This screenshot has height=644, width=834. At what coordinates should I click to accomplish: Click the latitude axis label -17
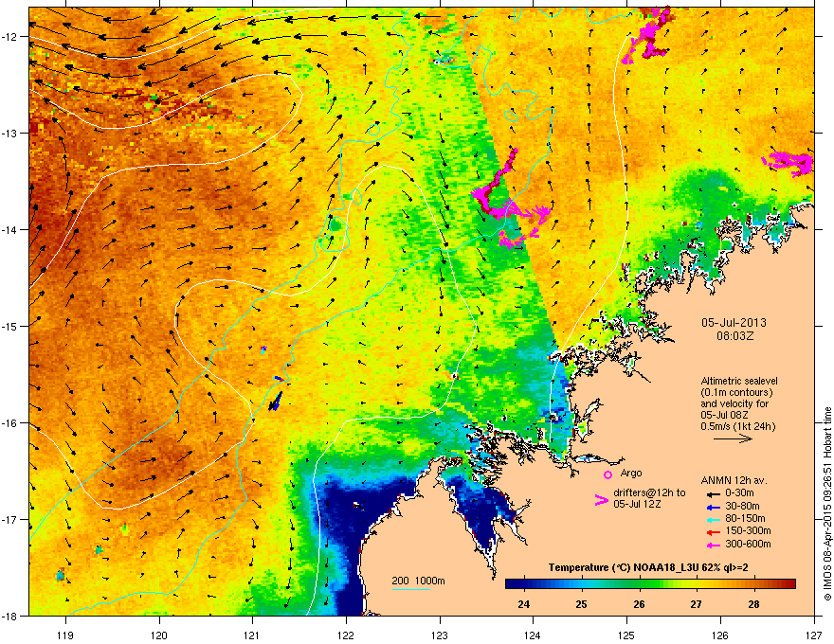point(10,519)
